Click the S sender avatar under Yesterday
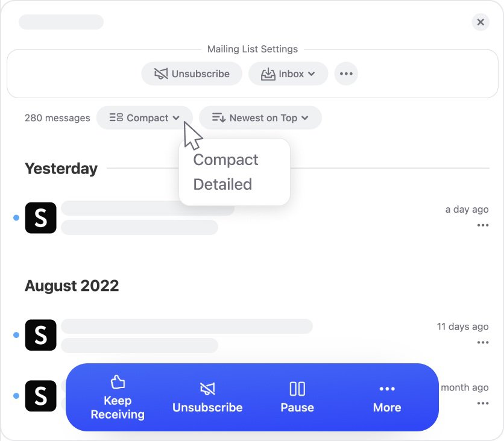Screen dimensions: 504x441 pos(40,218)
